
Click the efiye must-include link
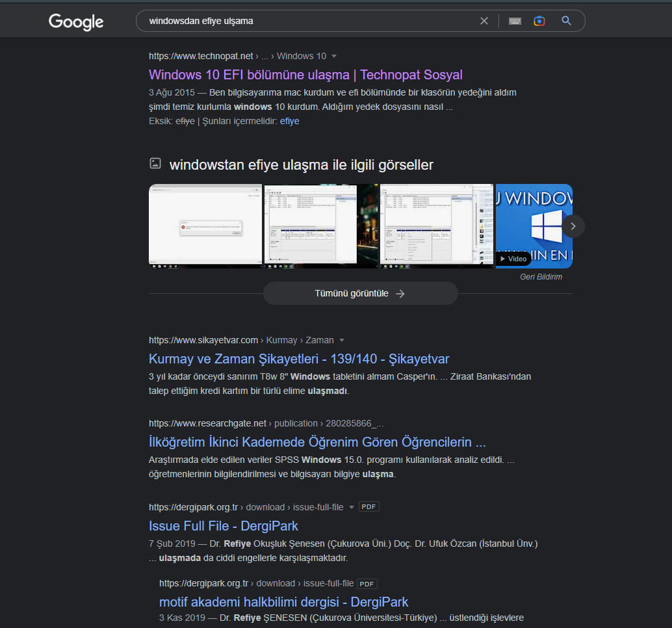(x=290, y=122)
